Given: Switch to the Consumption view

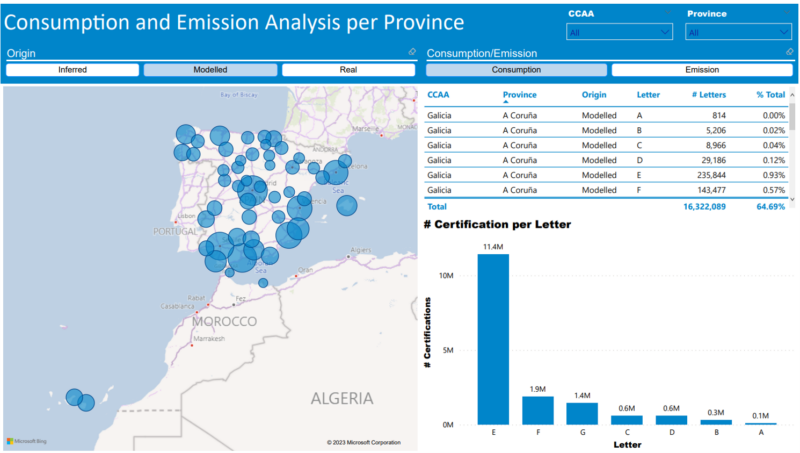Looking at the screenshot, I should [x=516, y=70].
